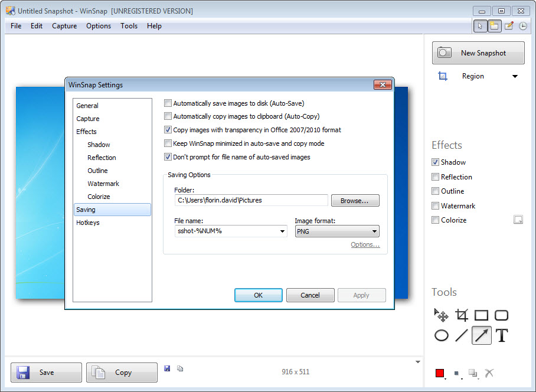Click the small floppy disk icon
The height and width of the screenshot is (392, 536).
point(167,368)
